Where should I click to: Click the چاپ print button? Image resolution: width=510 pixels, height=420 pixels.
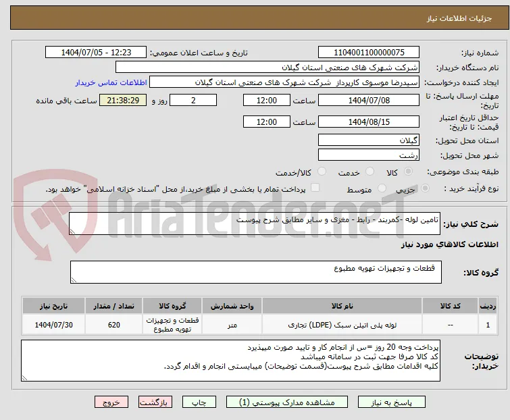199,402
